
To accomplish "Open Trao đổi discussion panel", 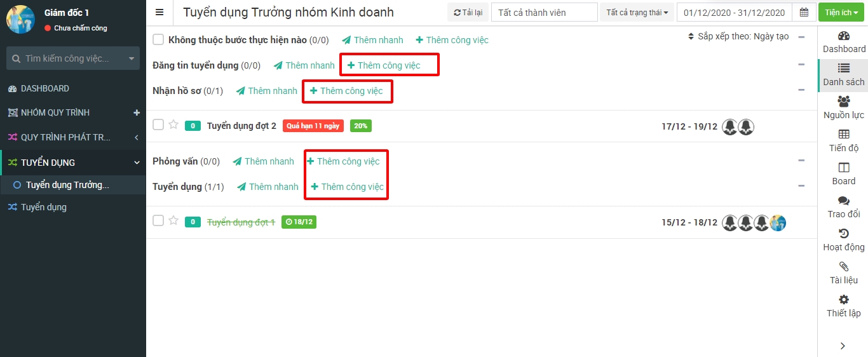I will pos(843,207).
